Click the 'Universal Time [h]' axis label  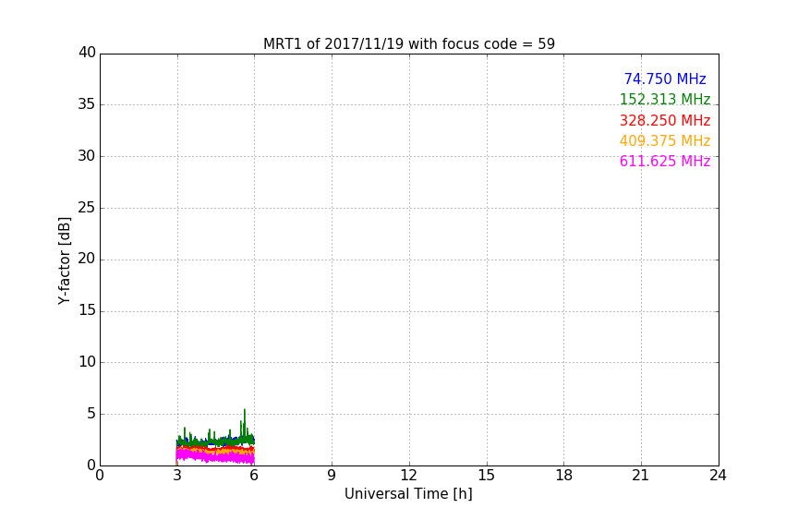[x=408, y=494]
